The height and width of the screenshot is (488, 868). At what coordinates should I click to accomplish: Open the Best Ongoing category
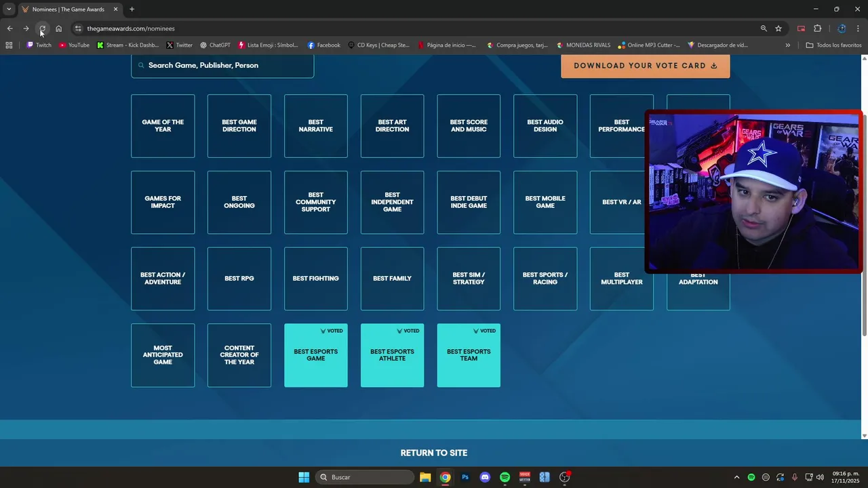(x=239, y=203)
